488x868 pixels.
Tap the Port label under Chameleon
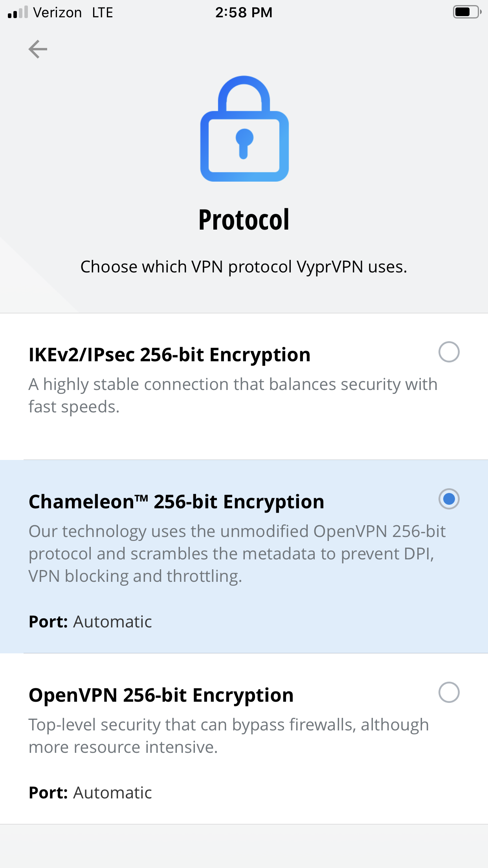click(48, 622)
